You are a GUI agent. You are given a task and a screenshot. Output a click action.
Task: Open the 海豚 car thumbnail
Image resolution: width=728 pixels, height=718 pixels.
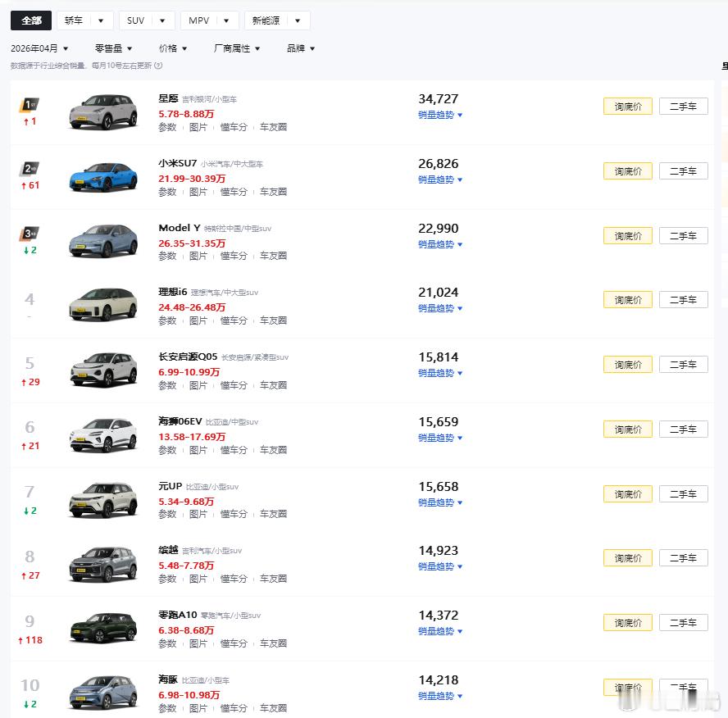coord(103,693)
